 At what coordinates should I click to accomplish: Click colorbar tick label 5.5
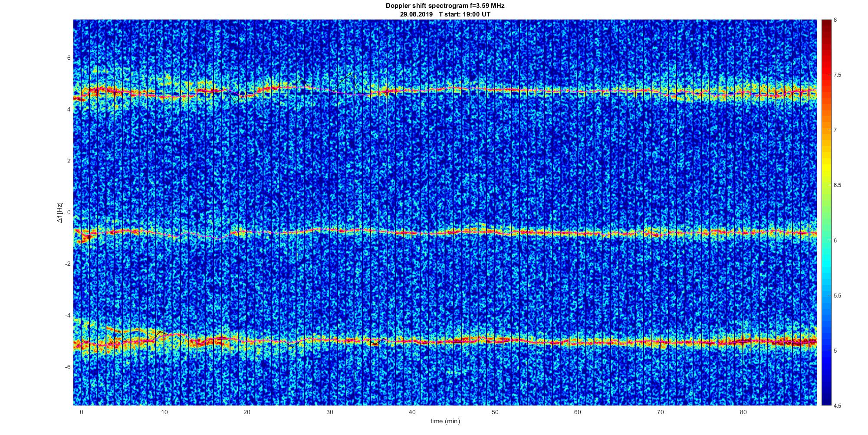[x=837, y=295]
